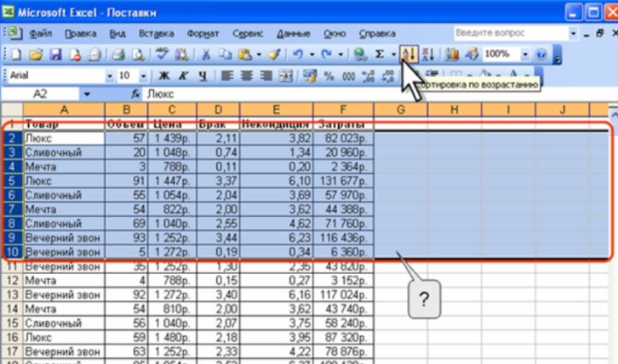Open the Chart Wizard icon
The image size is (618, 364).
[x=453, y=54]
